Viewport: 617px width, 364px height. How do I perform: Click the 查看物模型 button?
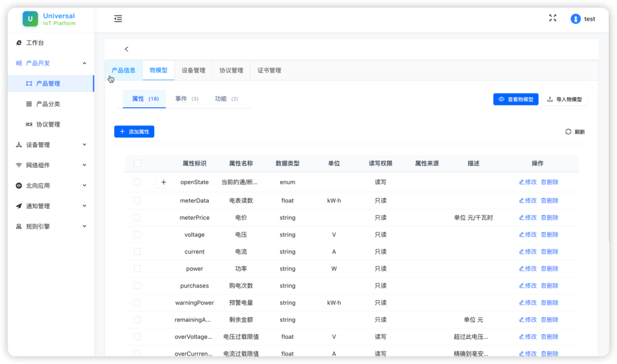coord(515,99)
